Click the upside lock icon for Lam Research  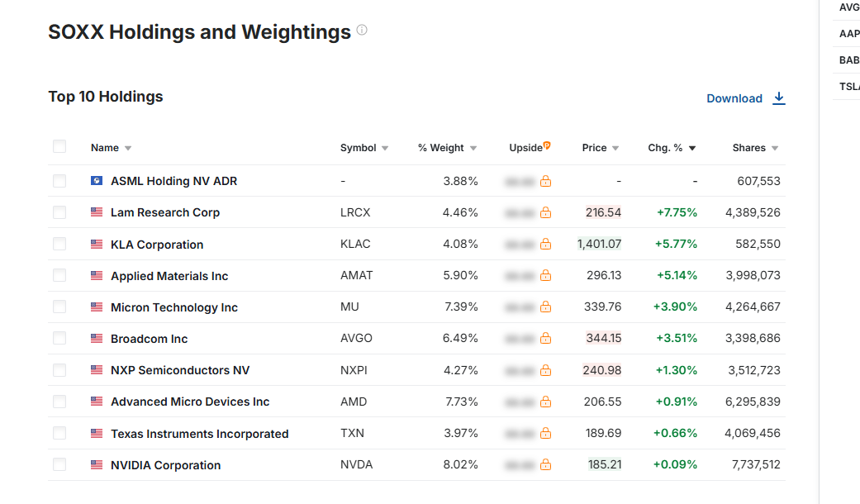545,212
